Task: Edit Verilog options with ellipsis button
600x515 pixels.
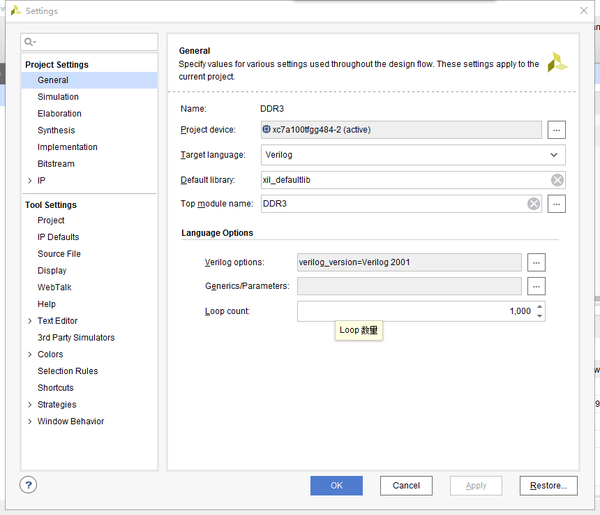Action: pyautogui.click(x=536, y=262)
